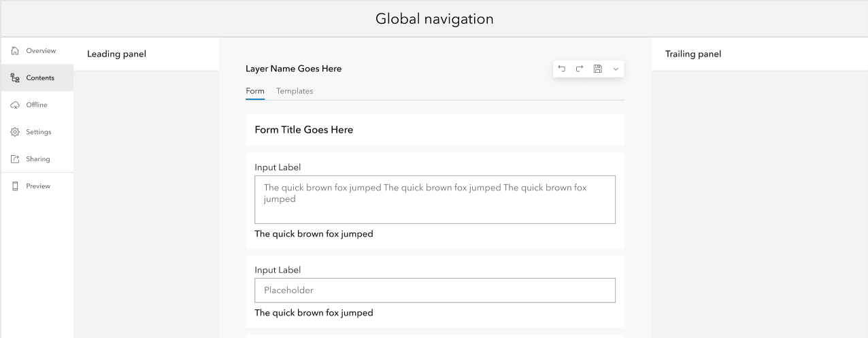Redo the last change
Image resolution: width=868 pixels, height=338 pixels.
(x=580, y=69)
